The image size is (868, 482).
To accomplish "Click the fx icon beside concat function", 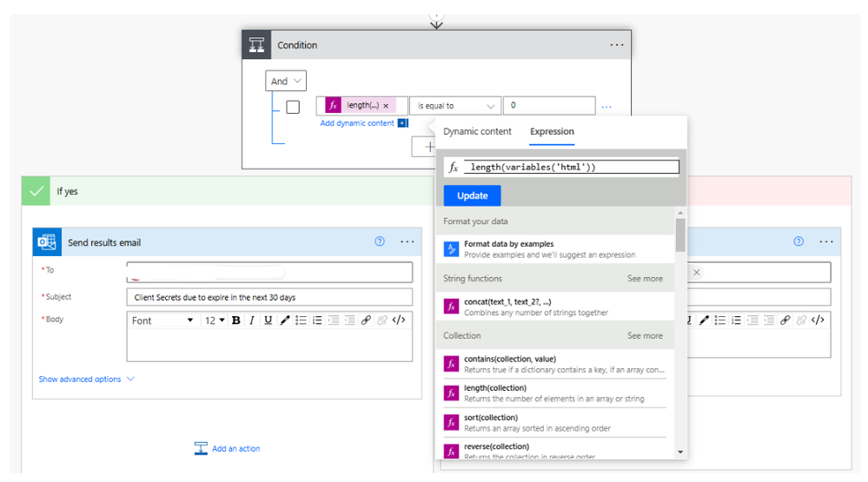I will [451, 306].
